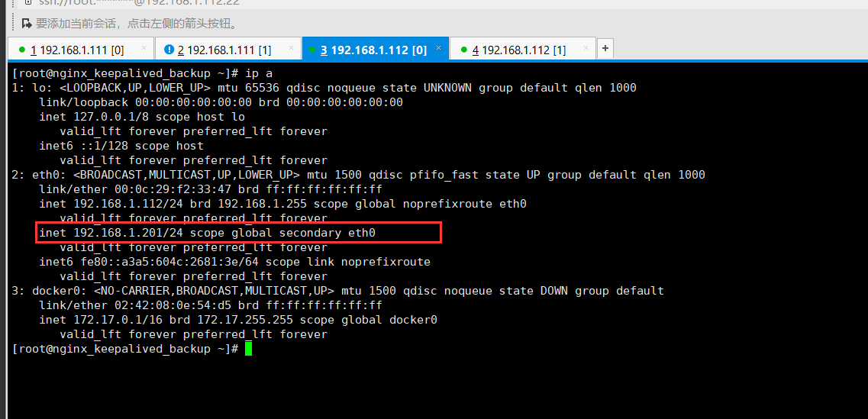The width and height of the screenshot is (868, 419).
Task: Close tab 2 192.168.1.111 [1]
Action: 291,48
